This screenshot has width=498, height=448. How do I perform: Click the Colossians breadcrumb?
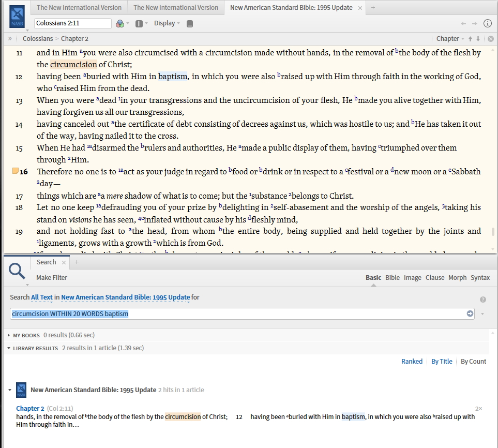(x=38, y=38)
